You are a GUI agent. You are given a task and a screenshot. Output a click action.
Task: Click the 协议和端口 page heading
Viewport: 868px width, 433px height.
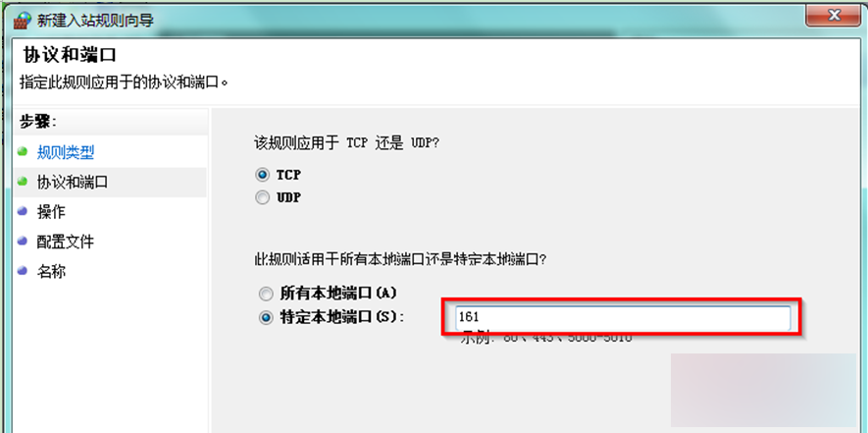[x=70, y=56]
